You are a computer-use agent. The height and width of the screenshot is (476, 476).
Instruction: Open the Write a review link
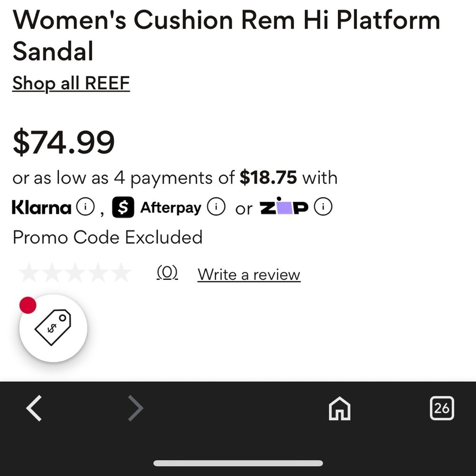pos(249,275)
